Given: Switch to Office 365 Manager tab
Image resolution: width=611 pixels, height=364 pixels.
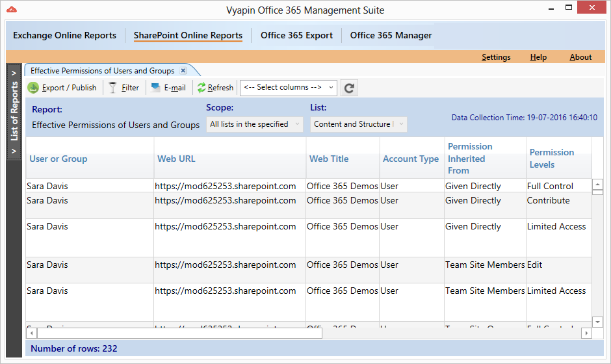Looking at the screenshot, I should (391, 35).
